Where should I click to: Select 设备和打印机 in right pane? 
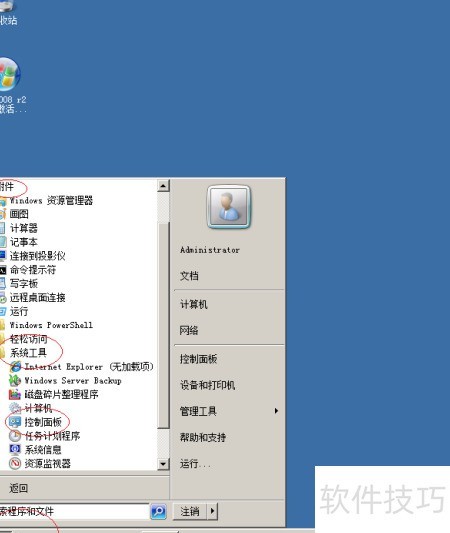tap(207, 385)
